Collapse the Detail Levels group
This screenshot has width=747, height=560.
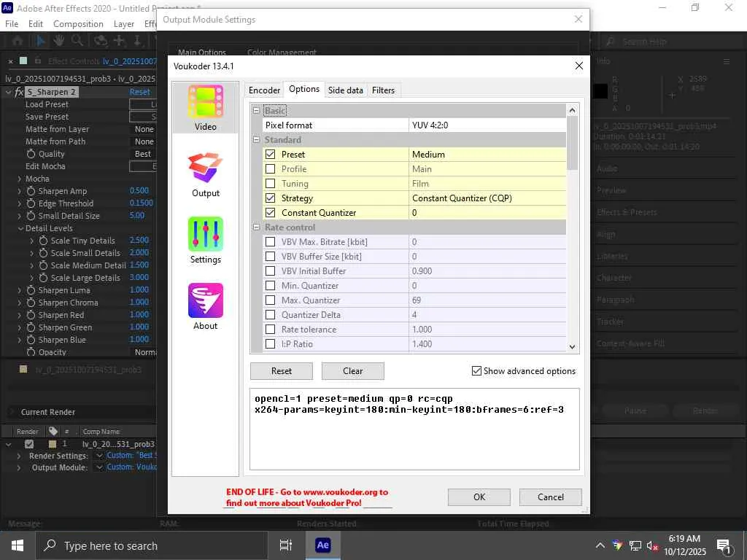coord(20,228)
